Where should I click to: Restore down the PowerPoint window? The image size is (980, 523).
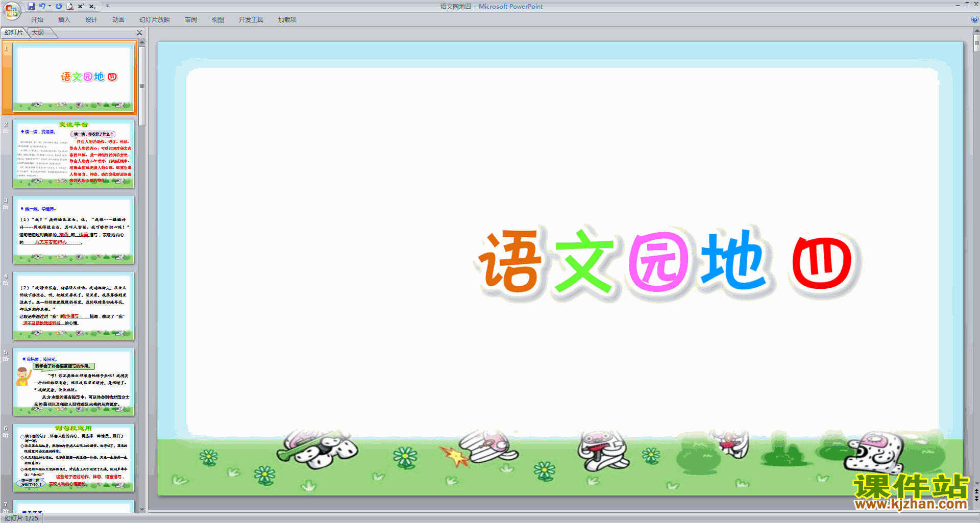966,4
